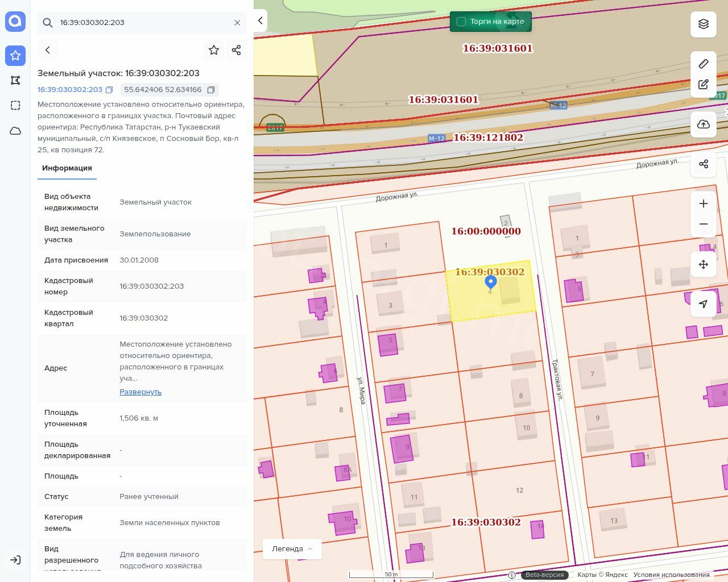Expand full address with Развернуть

click(x=140, y=392)
